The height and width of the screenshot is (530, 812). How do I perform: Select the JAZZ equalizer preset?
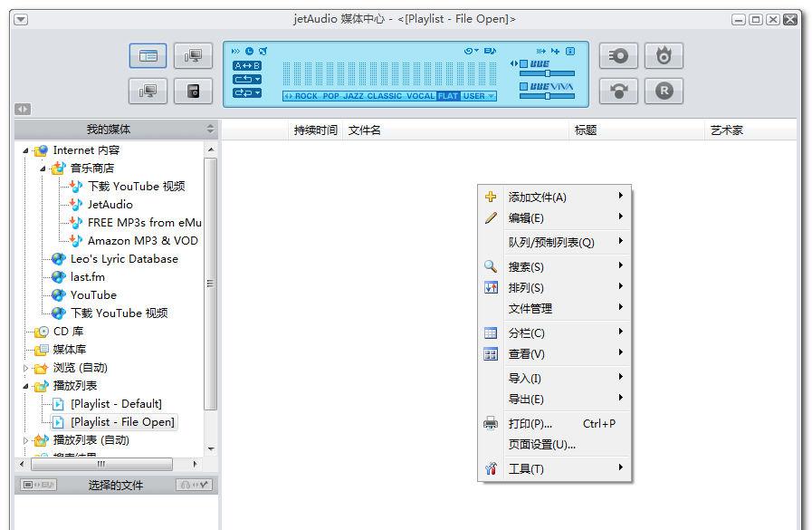pyautogui.click(x=353, y=96)
